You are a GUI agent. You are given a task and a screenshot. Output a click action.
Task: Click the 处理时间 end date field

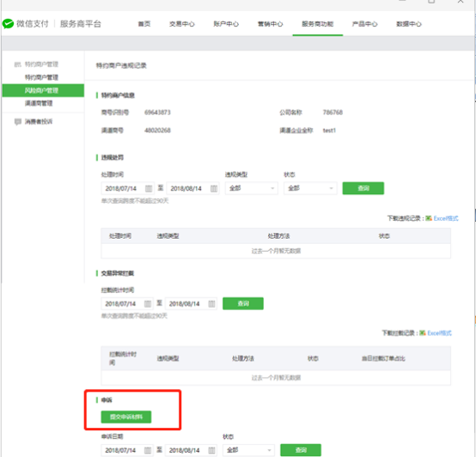click(x=192, y=188)
